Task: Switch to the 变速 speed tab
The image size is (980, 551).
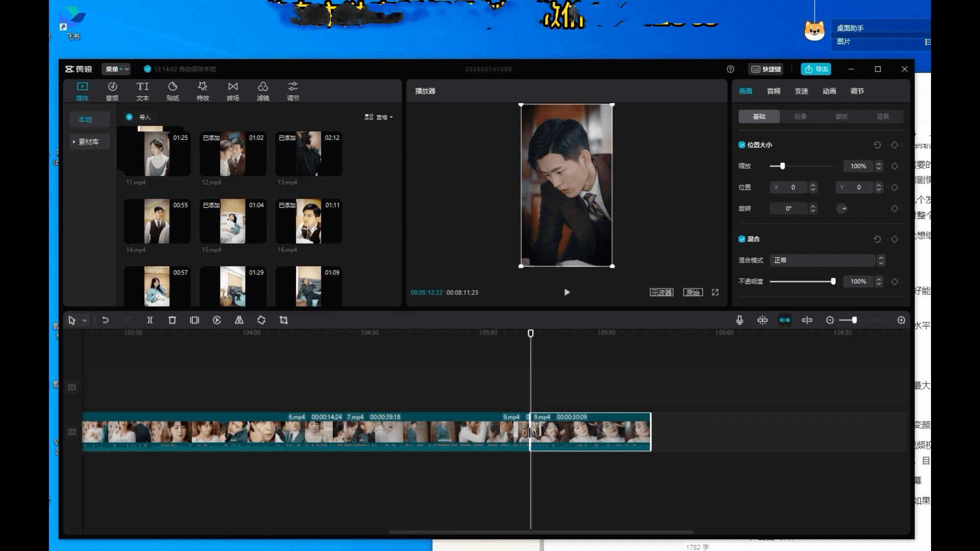Action: pos(801,91)
